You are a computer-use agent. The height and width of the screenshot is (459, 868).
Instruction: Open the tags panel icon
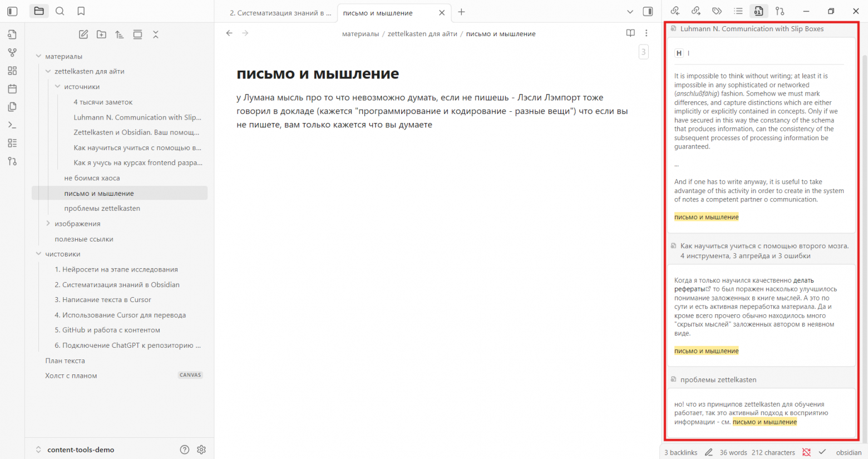717,11
